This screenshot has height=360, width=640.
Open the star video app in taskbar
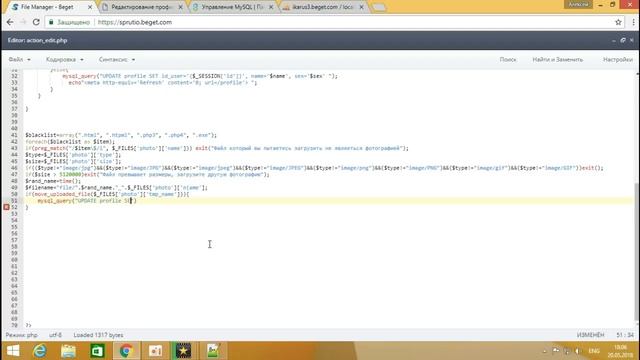183,351
